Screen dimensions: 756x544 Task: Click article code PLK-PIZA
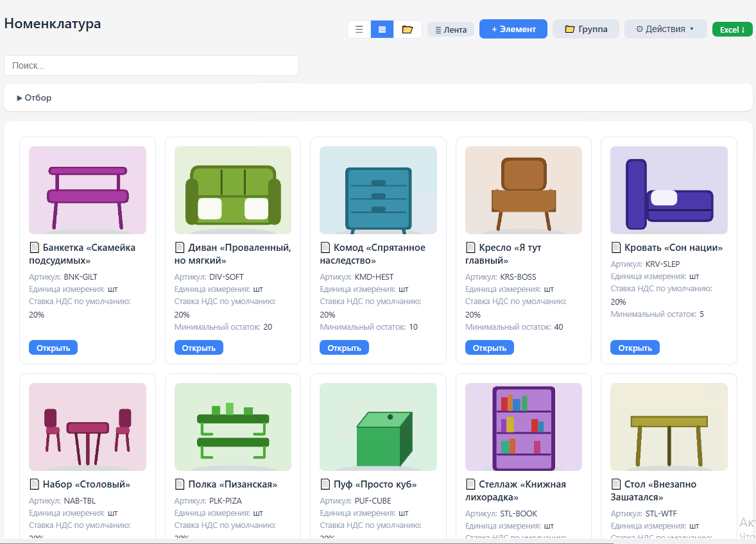tap(226, 501)
